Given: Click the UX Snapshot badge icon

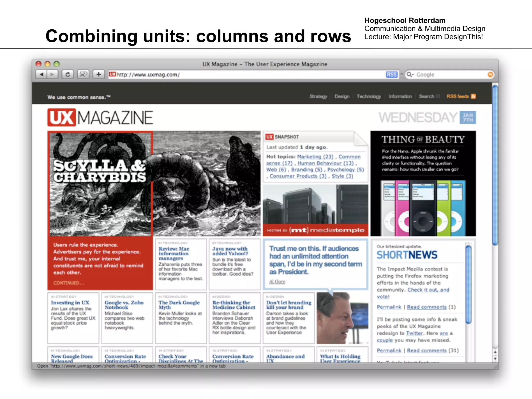Looking at the screenshot, I should point(269,137).
